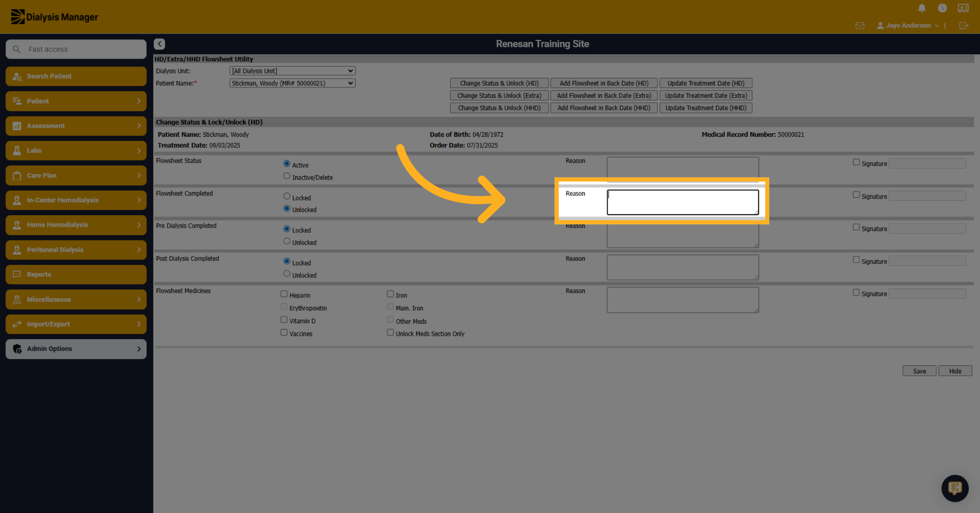
Task: Focus the Fast access search field
Action: tap(76, 49)
